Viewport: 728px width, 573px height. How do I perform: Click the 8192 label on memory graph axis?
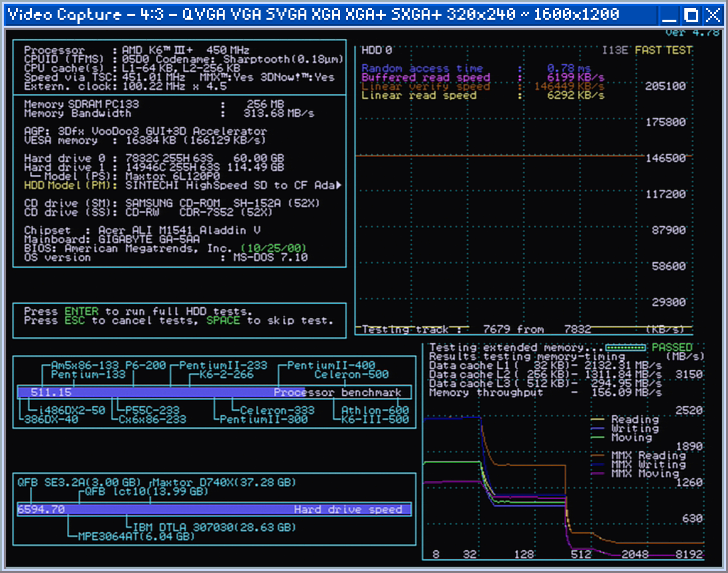[x=689, y=554]
